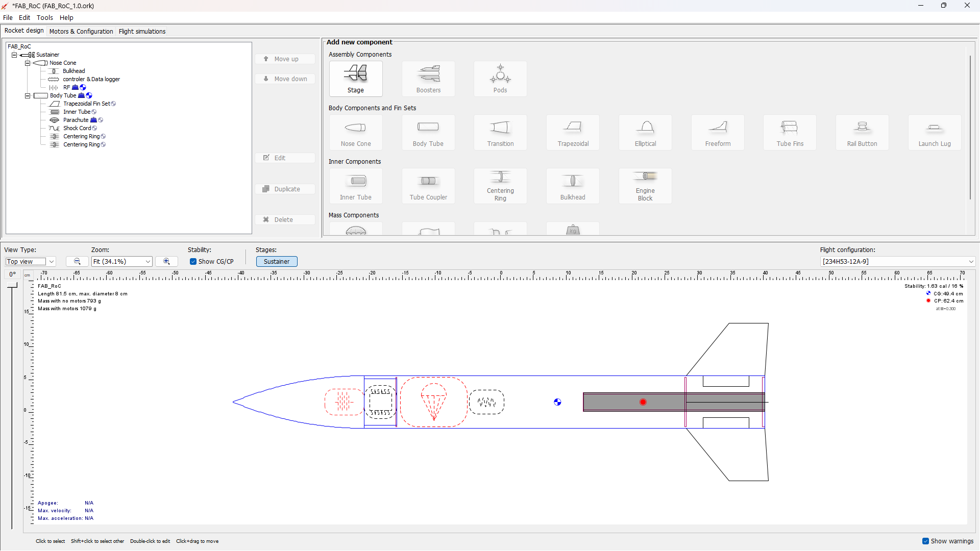980x551 pixels.
Task: Click the Duplicate button
Action: pyautogui.click(x=285, y=189)
